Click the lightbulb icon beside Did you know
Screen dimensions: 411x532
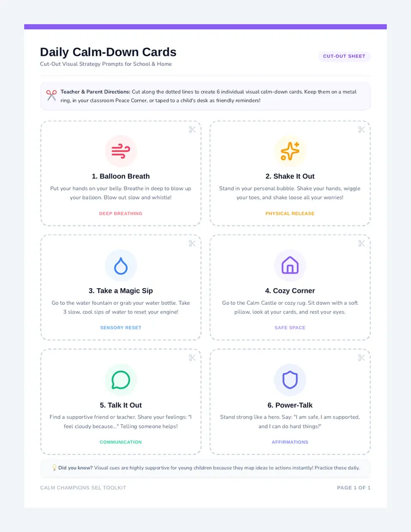click(54, 467)
